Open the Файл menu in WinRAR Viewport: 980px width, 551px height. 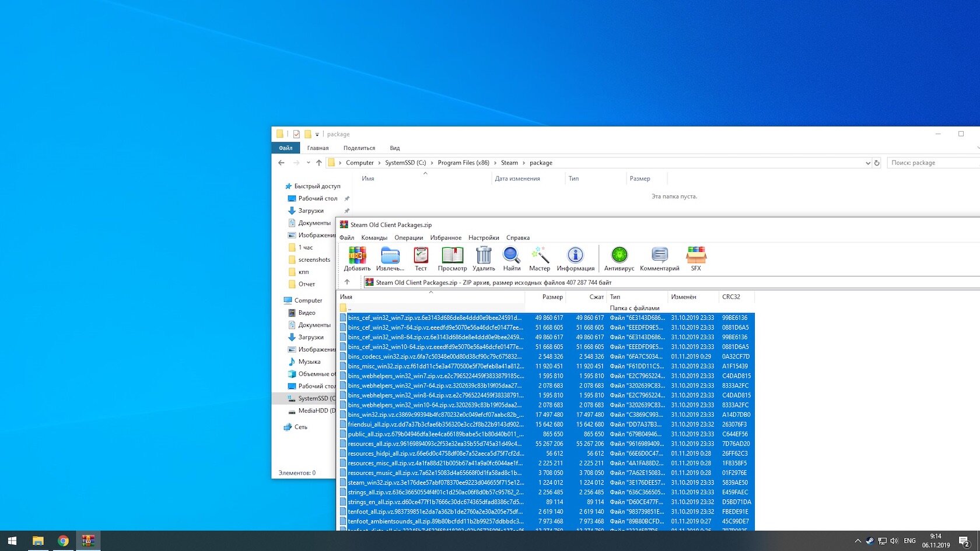[347, 237]
